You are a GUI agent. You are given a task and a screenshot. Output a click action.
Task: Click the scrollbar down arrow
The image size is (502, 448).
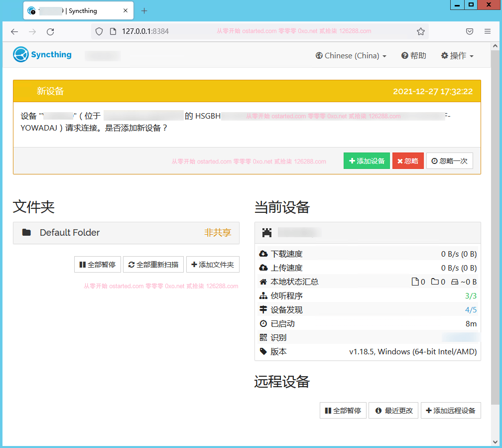point(495,442)
